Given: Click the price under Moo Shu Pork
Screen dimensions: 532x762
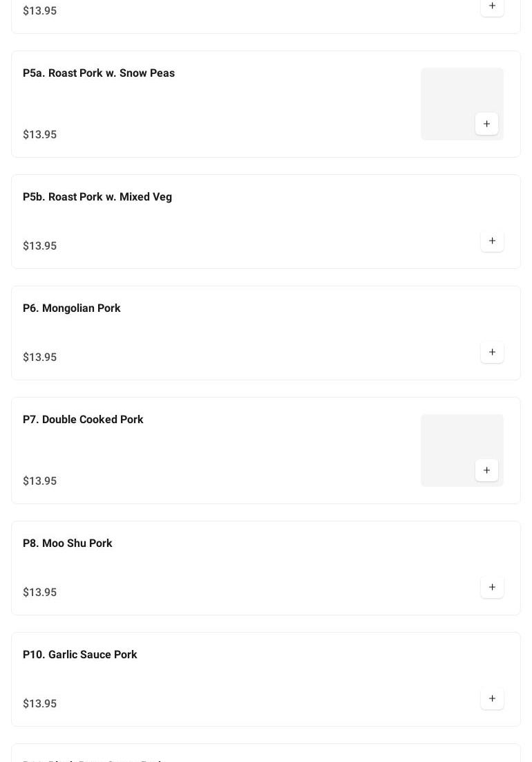Looking at the screenshot, I should click(x=40, y=593).
